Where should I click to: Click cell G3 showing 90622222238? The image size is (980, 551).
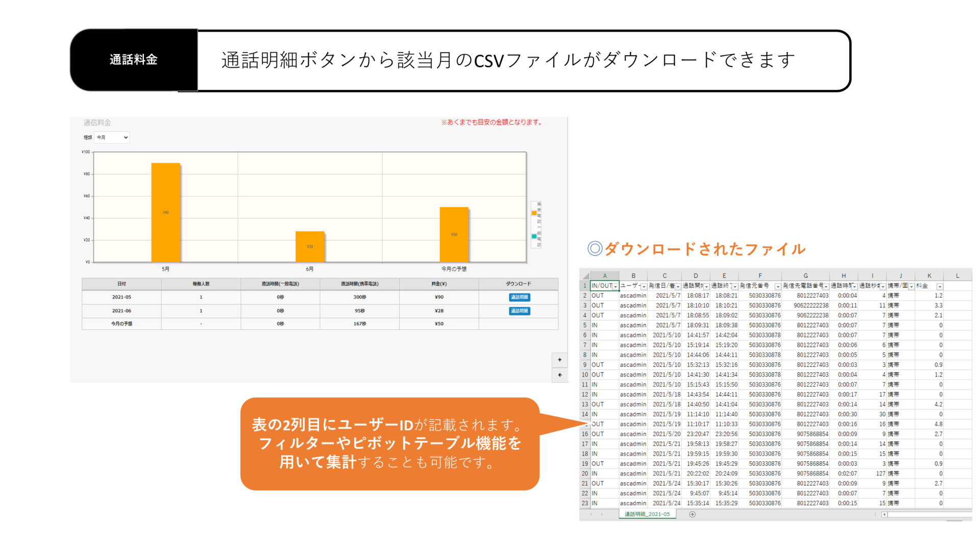805,306
